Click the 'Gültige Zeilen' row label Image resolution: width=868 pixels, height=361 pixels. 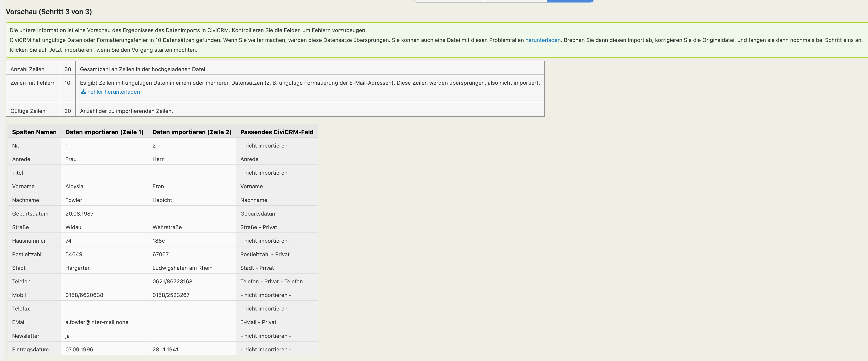[28, 111]
